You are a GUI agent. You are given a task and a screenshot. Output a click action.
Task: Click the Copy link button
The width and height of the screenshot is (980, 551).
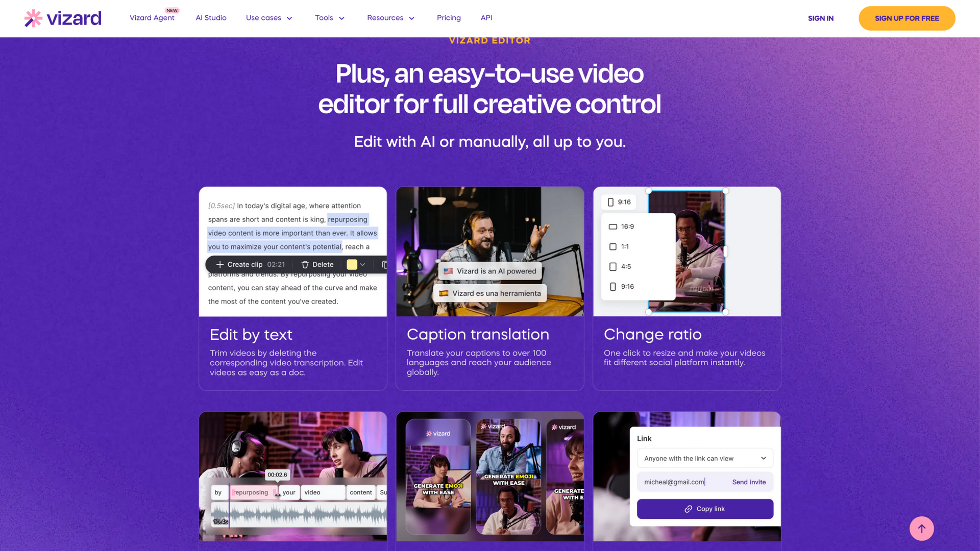tap(705, 509)
